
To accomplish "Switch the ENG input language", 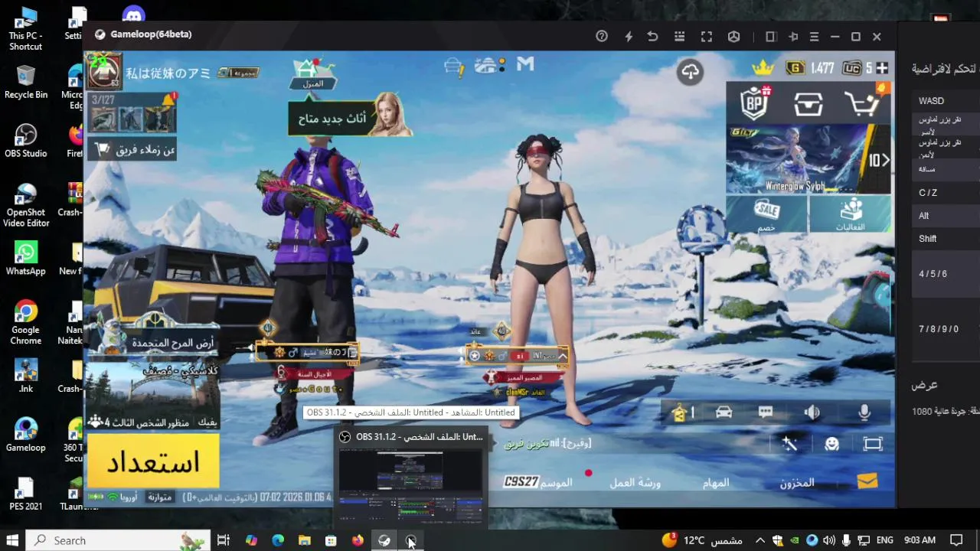I will (x=884, y=540).
